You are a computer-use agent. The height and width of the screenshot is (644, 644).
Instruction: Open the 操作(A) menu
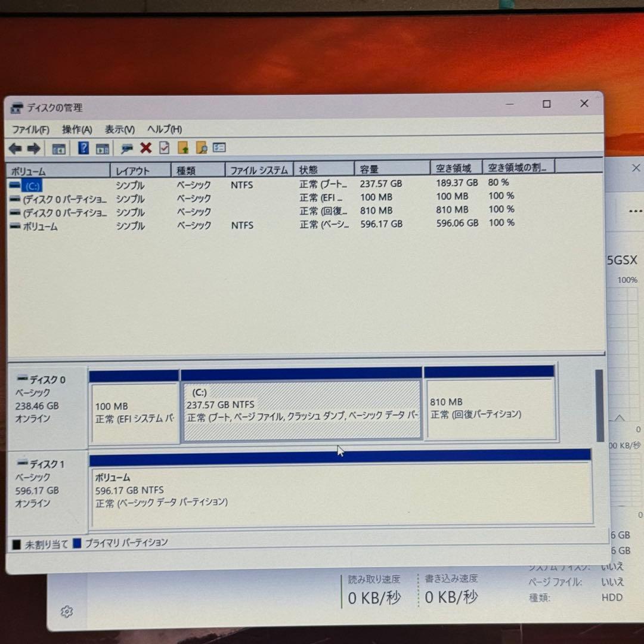pyautogui.click(x=77, y=129)
